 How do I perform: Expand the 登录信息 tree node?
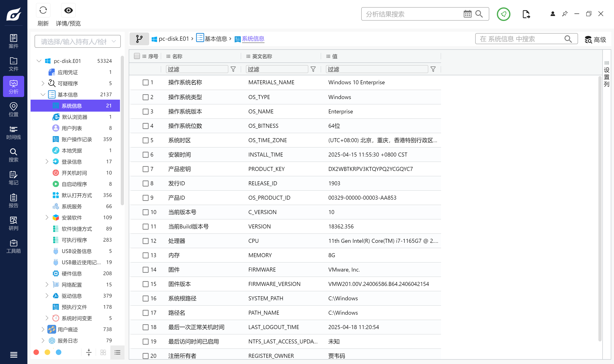[47, 161]
